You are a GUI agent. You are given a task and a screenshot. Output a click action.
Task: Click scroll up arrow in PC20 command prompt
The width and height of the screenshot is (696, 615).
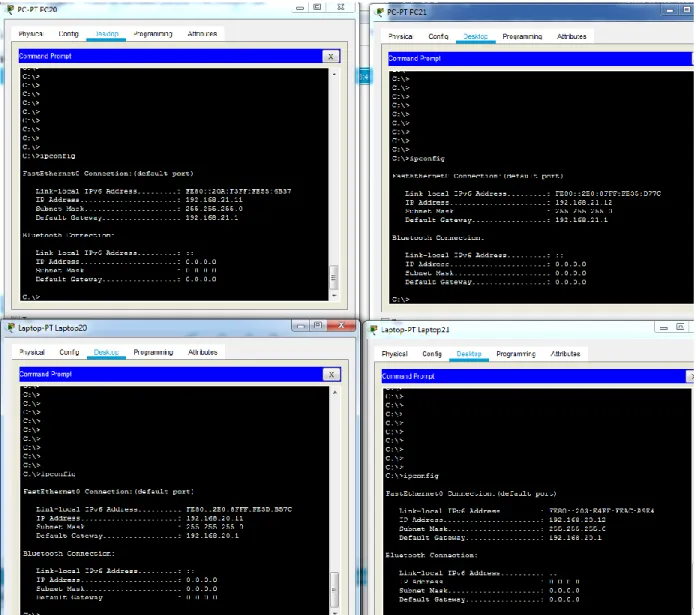coord(334,74)
